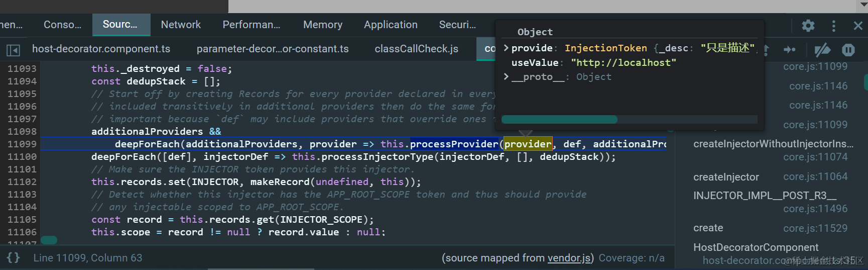Toggle deactivate breakpoints

coord(822,50)
